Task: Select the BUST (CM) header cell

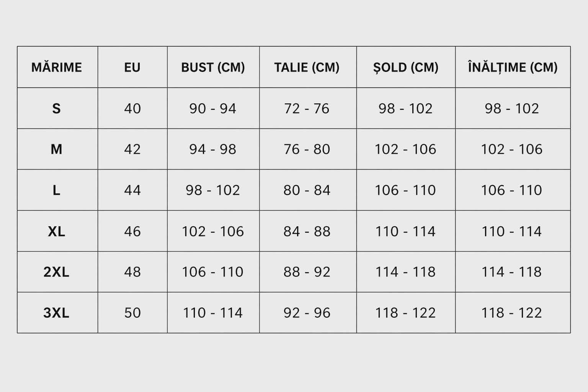Action: 213,67
